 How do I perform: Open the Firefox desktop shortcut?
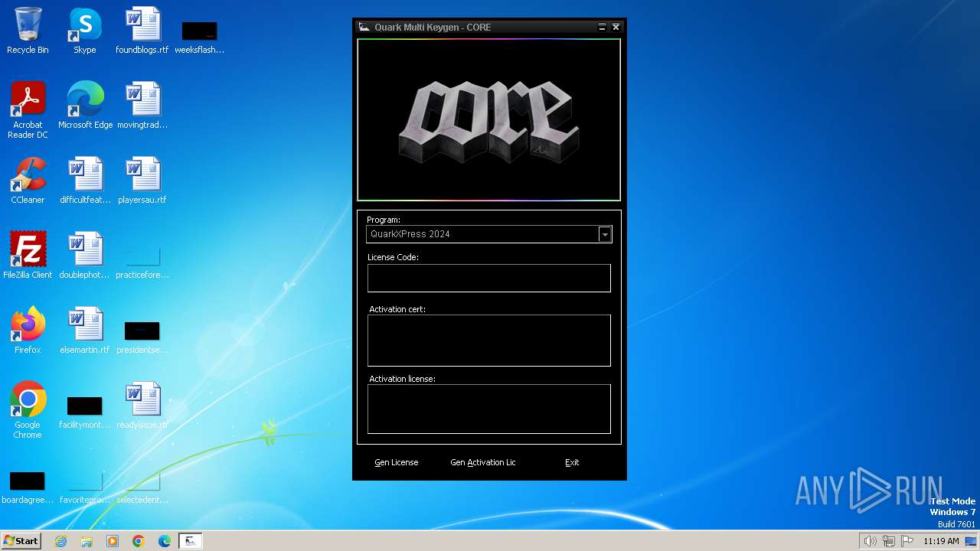(x=28, y=331)
